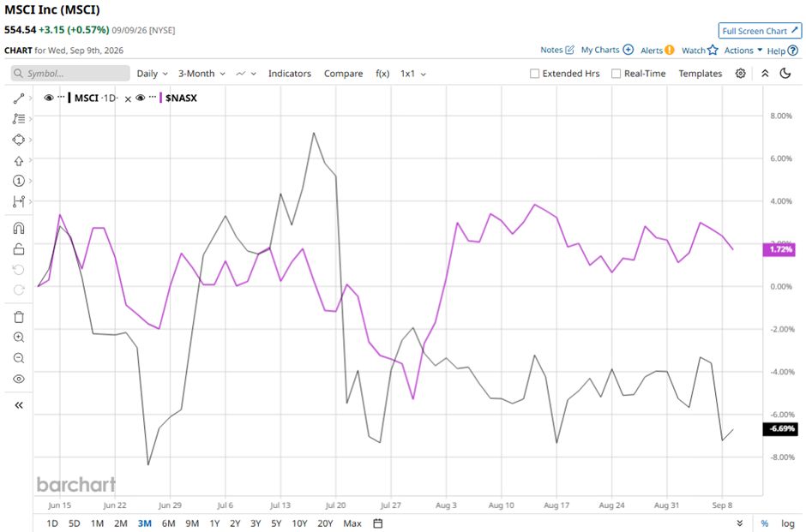Open the Indicators menu
Screen dimensions: 806x532
click(x=290, y=74)
